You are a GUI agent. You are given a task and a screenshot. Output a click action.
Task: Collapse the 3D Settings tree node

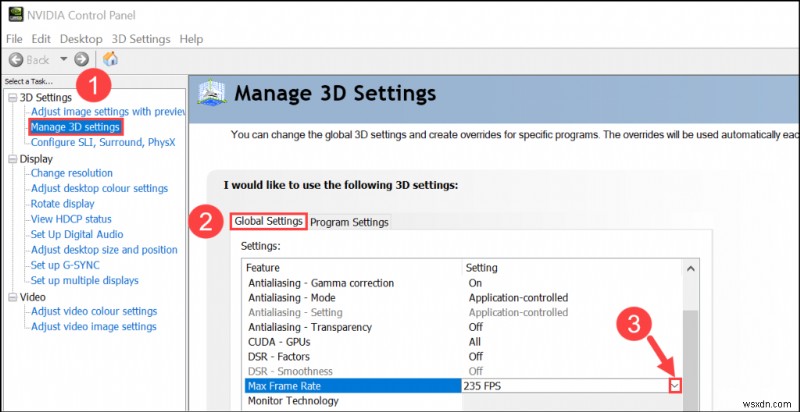click(11, 98)
